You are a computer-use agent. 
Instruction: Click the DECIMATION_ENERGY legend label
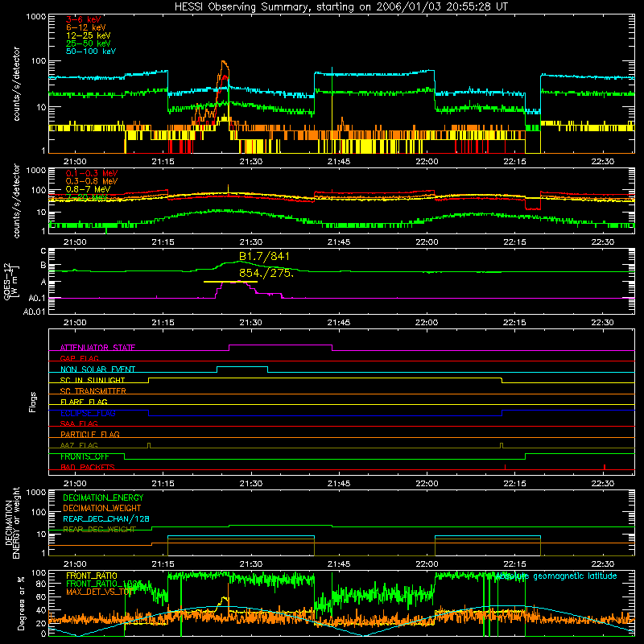coord(103,497)
